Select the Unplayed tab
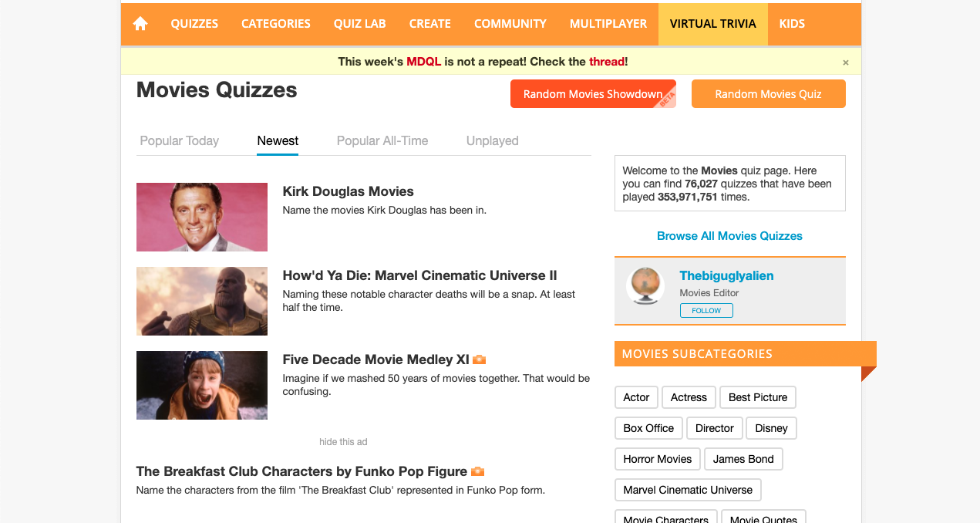The height and width of the screenshot is (523, 980). pyautogui.click(x=493, y=140)
